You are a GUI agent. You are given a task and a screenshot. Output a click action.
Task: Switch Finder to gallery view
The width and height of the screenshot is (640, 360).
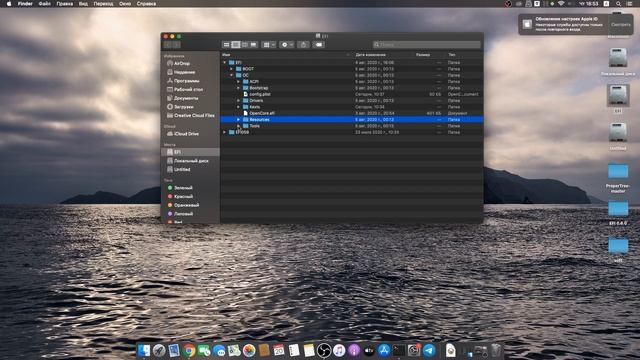point(253,44)
